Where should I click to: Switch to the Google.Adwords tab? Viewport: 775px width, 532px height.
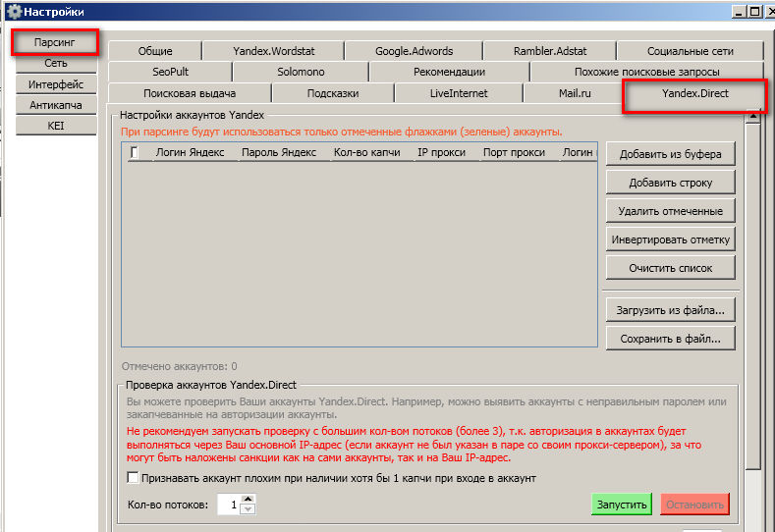coord(415,51)
